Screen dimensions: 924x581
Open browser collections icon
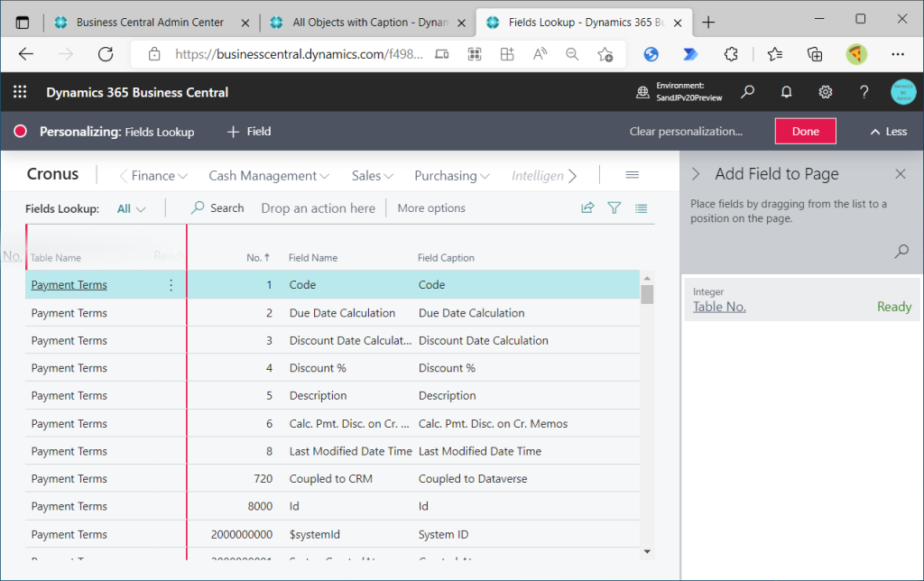click(815, 54)
